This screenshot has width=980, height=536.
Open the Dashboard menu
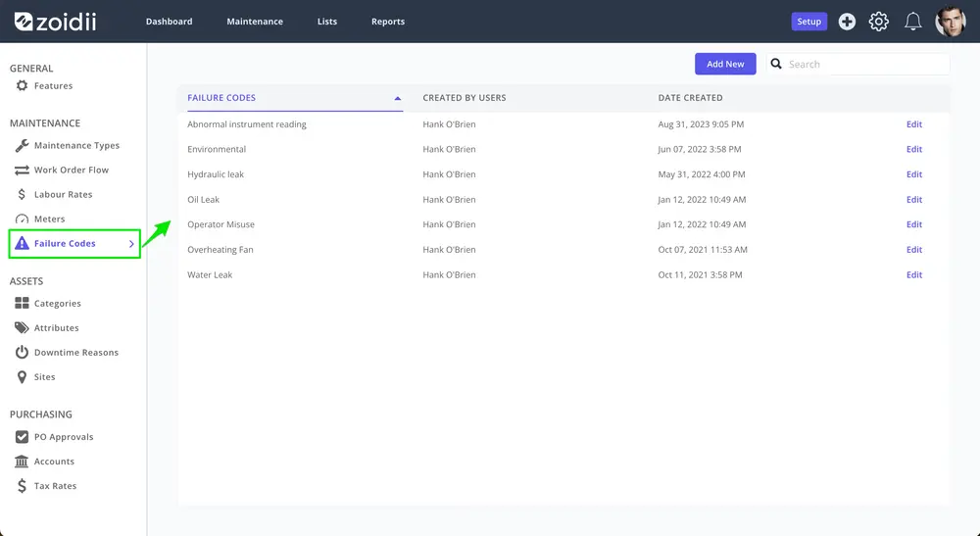pyautogui.click(x=170, y=22)
